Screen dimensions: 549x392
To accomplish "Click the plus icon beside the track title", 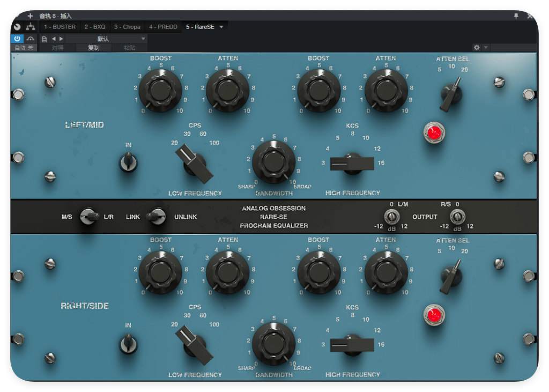I will (x=31, y=16).
